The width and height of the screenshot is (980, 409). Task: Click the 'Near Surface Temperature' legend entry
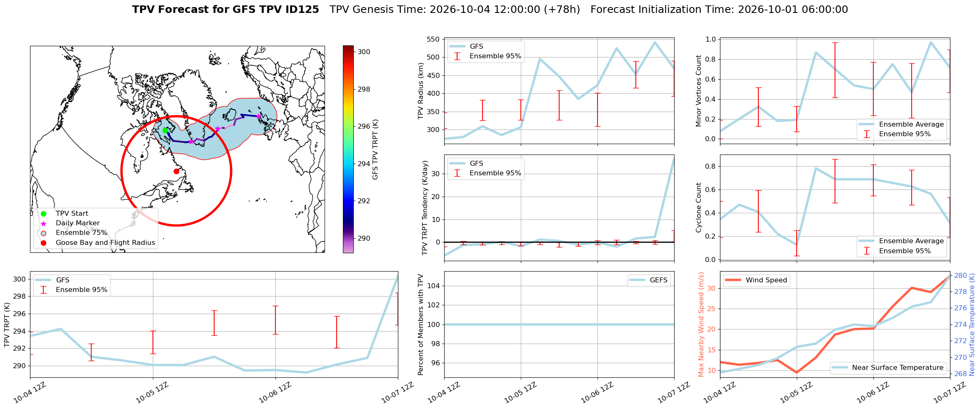(897, 367)
